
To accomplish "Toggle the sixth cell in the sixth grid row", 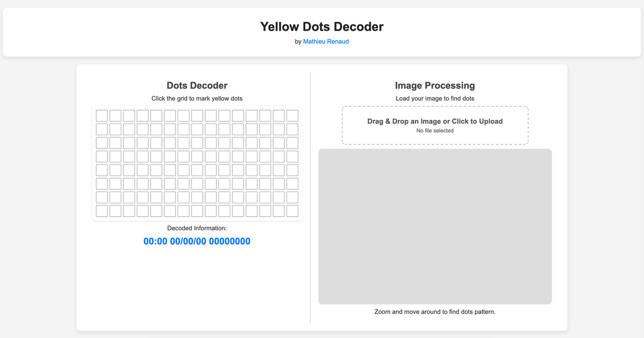I will coord(170,183).
